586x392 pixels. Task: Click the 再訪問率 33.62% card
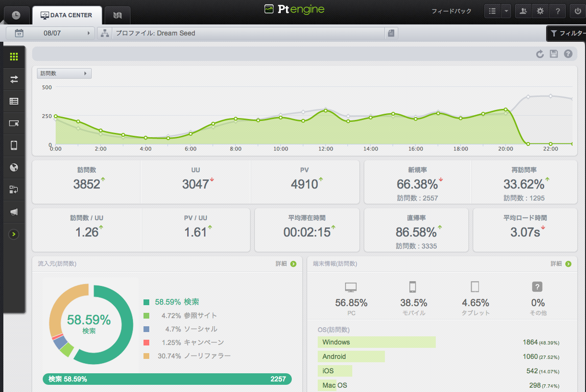[x=525, y=182]
